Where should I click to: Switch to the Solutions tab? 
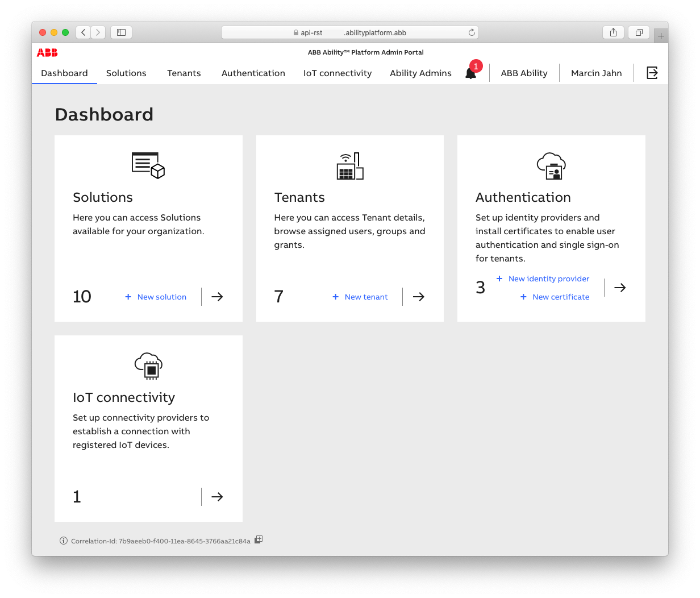pos(126,73)
